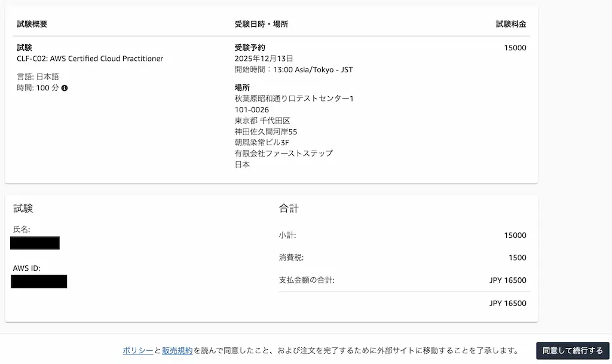Click the 氏名: label
Image resolution: width=612 pixels, height=364 pixels.
22,230
